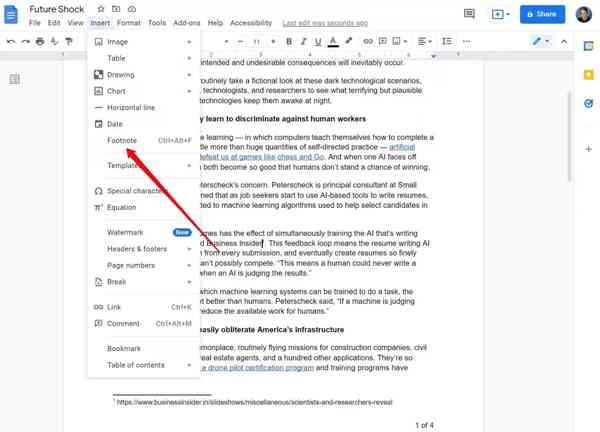Click the Italic formatting icon

tap(304, 42)
